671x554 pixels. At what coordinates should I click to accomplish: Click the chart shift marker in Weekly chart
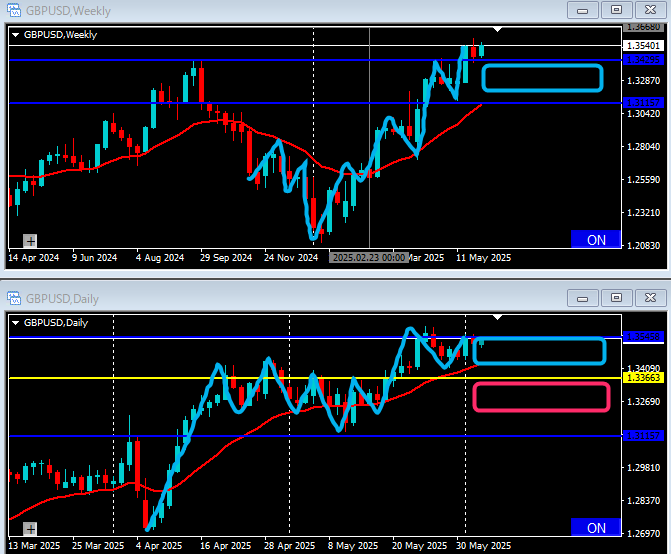[x=497, y=30]
